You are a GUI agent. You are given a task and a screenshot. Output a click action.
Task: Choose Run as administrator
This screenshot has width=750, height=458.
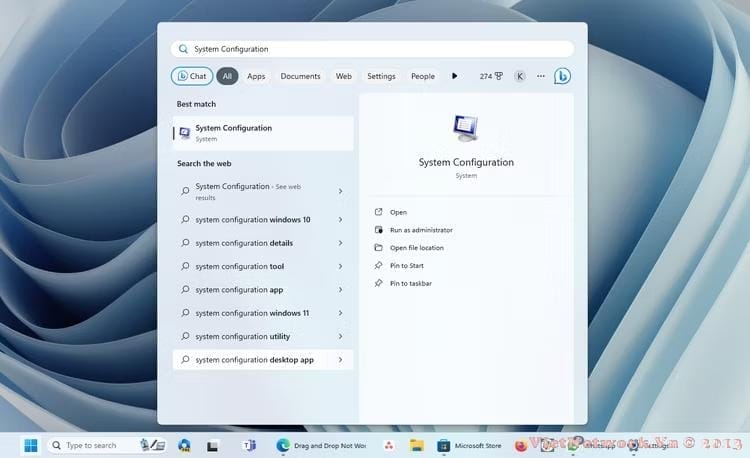point(421,230)
